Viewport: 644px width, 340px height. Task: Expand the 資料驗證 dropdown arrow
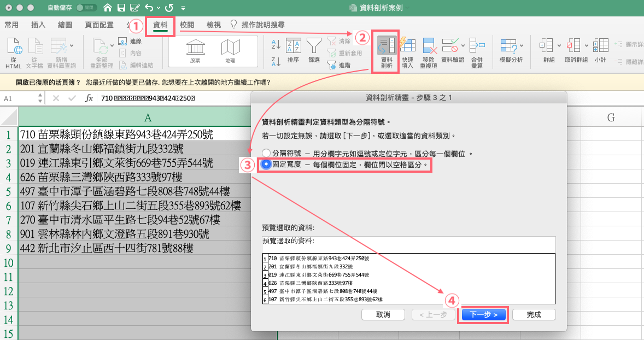463,45
